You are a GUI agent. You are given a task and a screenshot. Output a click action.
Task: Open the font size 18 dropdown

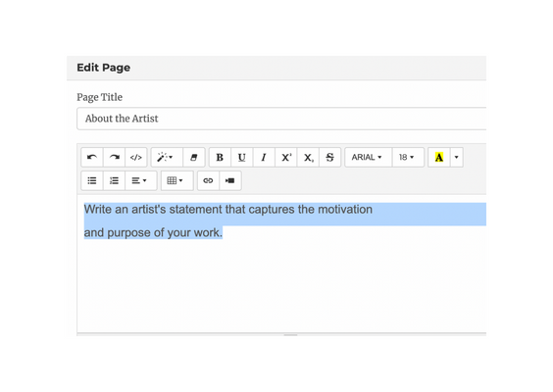(408, 157)
